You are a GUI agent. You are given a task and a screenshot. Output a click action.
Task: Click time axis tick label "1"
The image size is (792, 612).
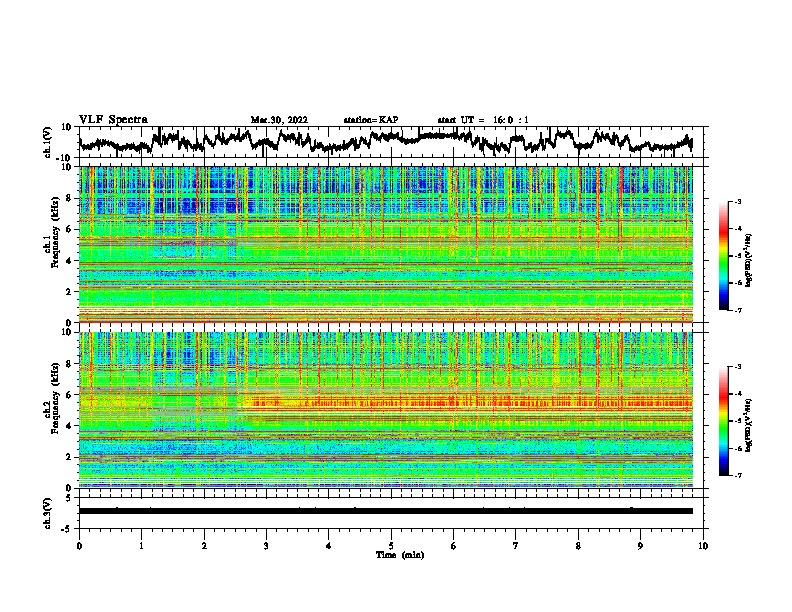pyautogui.click(x=141, y=546)
